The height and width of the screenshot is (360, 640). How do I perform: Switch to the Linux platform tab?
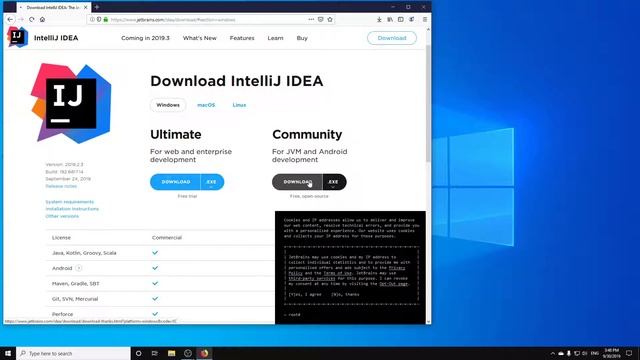point(239,105)
